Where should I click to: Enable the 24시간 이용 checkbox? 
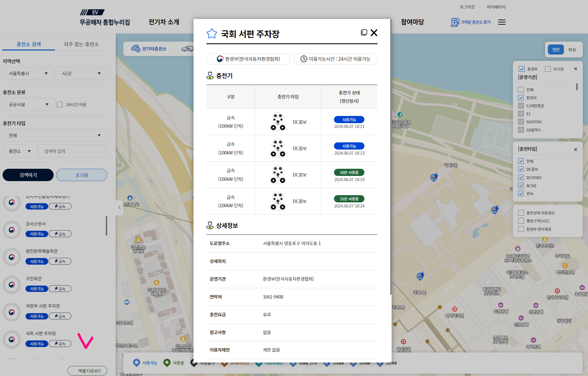pyautogui.click(x=60, y=104)
